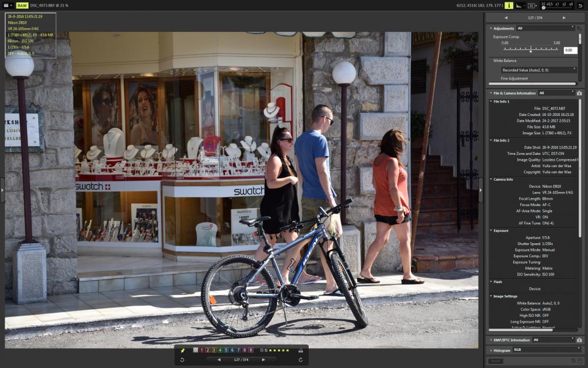Apply red label 1 to the image
The image size is (588, 368).
(201, 350)
